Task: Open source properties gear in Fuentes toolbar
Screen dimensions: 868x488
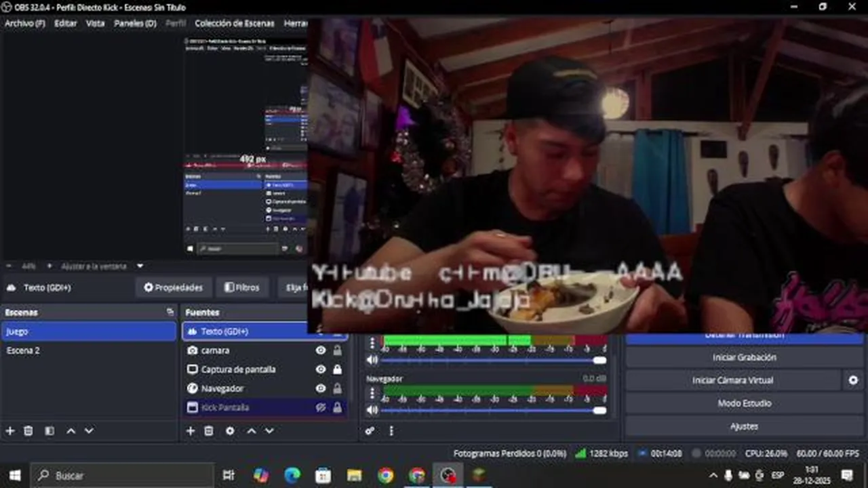Action: pos(230,430)
